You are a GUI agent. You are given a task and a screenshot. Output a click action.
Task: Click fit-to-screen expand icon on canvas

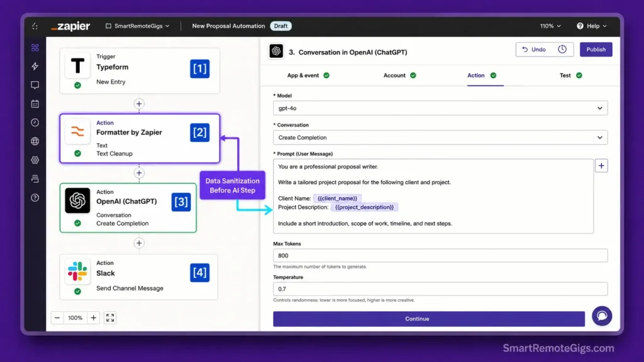coord(110,317)
